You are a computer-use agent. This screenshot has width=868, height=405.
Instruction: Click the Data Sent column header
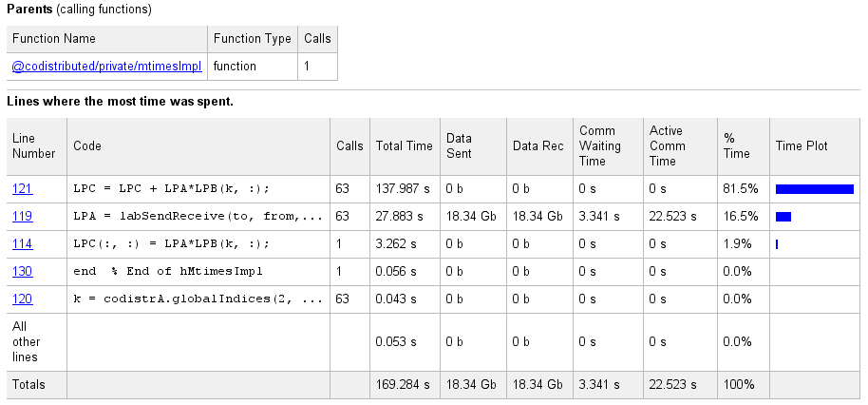(x=459, y=146)
